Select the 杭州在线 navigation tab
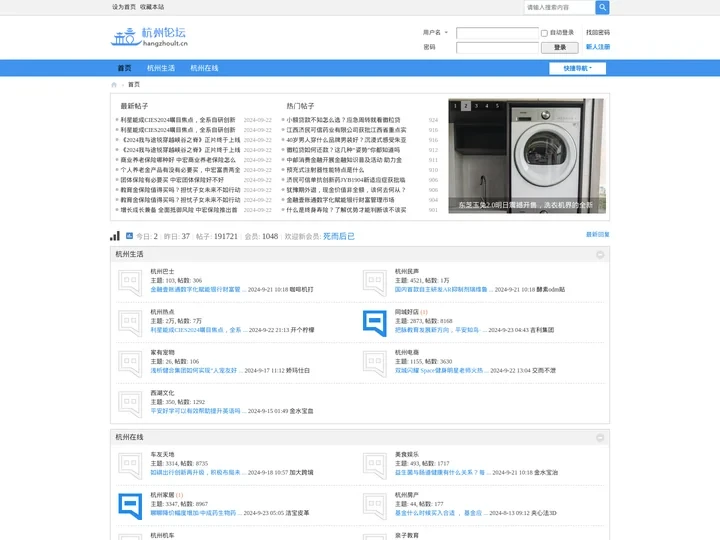Image resolution: width=720 pixels, height=540 pixels. click(204, 68)
